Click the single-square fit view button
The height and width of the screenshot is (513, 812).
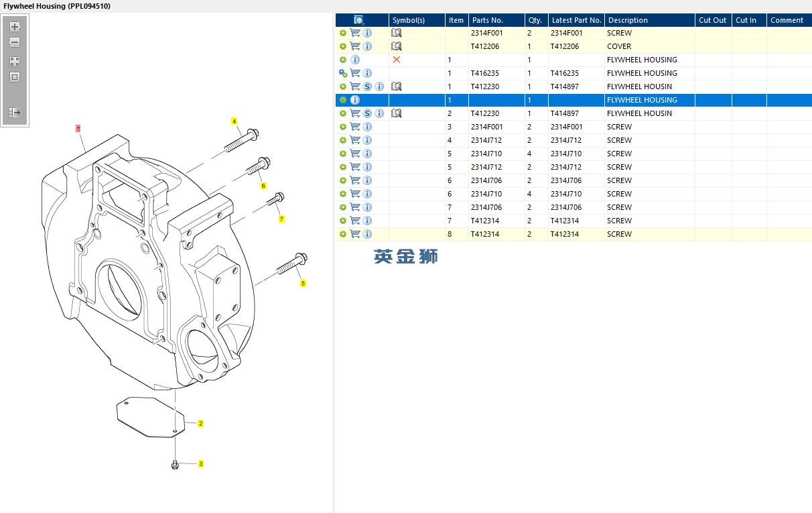tap(15, 77)
